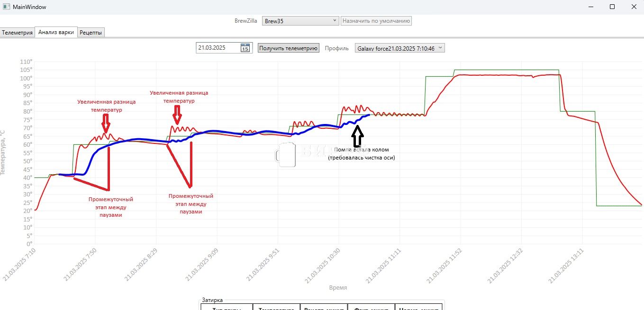Switch to the Телеметрия tab
644x310 pixels.
click(x=18, y=33)
